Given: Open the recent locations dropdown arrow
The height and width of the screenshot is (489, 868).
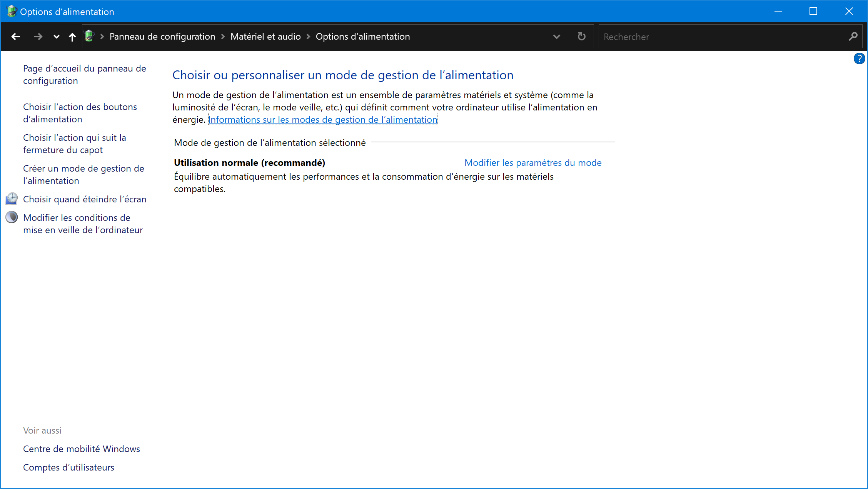Looking at the screenshot, I should (56, 37).
